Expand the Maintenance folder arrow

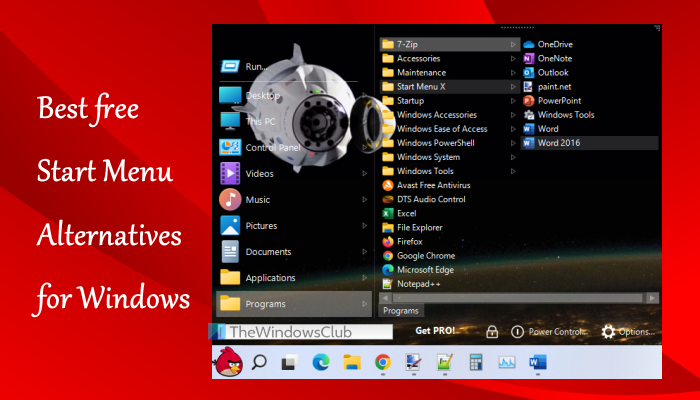[x=513, y=72]
